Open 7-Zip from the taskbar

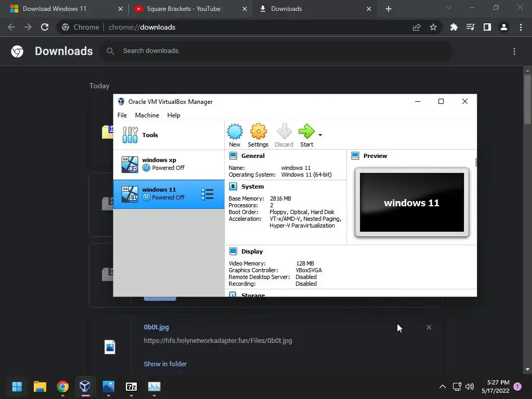(131, 387)
